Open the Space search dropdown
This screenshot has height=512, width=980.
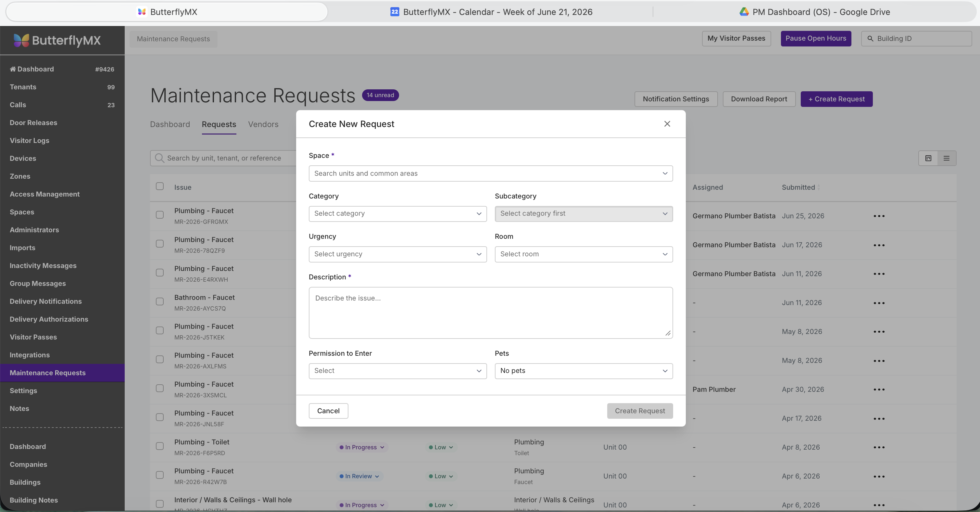[490, 173]
